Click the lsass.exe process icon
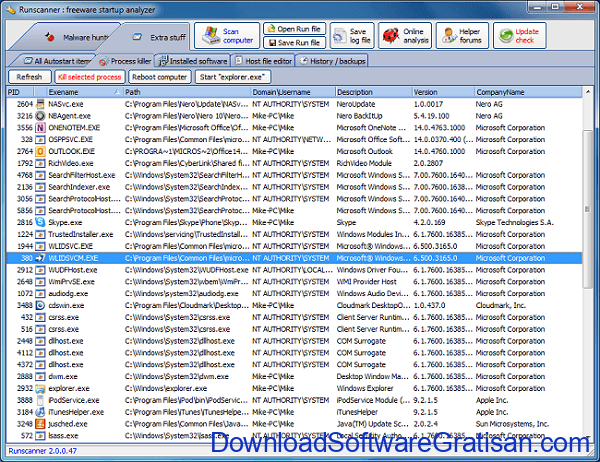This screenshot has width=600, height=462. 40,436
